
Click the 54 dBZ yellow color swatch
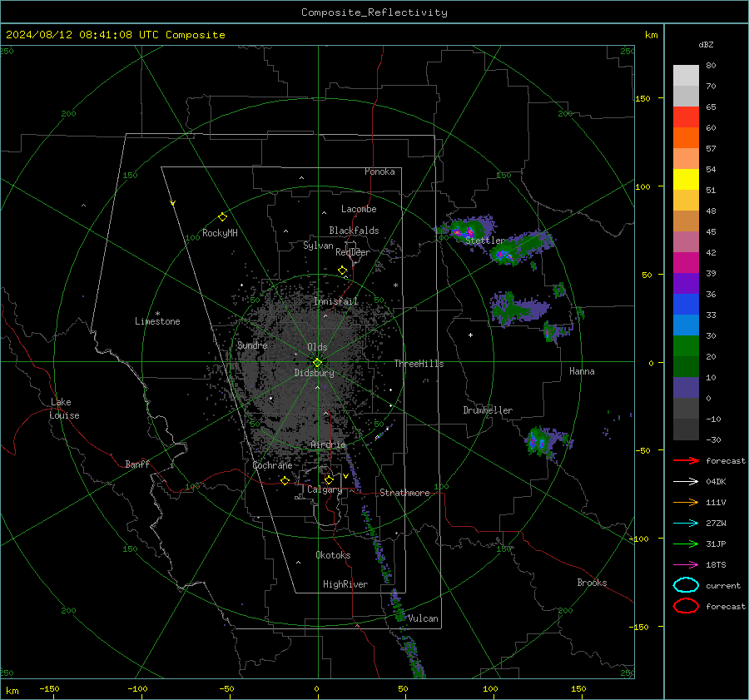pos(686,179)
